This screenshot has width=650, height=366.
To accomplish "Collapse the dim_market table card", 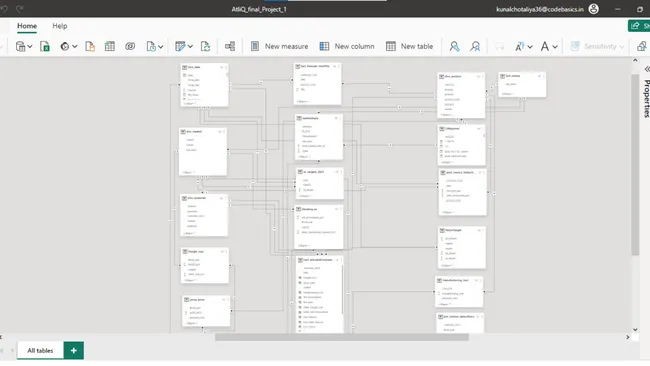I will pos(188,172).
